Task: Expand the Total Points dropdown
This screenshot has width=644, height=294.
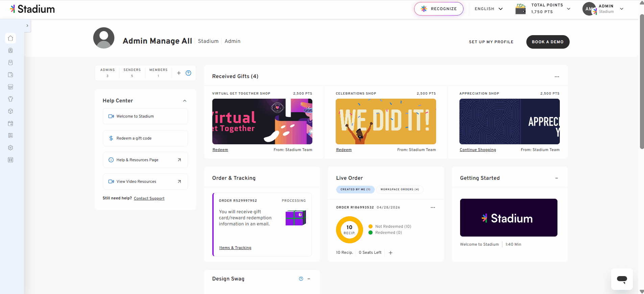Action: click(x=569, y=9)
